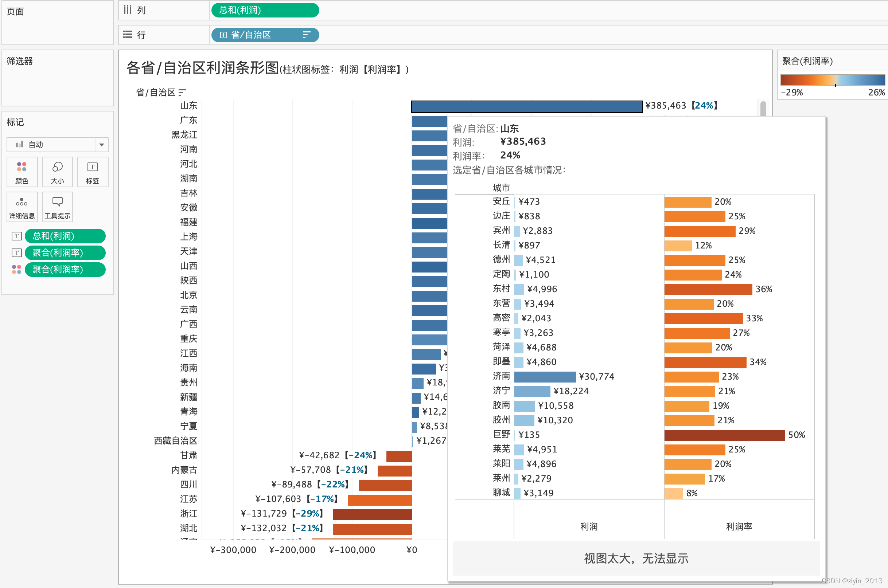
Task: Click expand plus icon on 省/自治区 pill
Action: coord(223,35)
